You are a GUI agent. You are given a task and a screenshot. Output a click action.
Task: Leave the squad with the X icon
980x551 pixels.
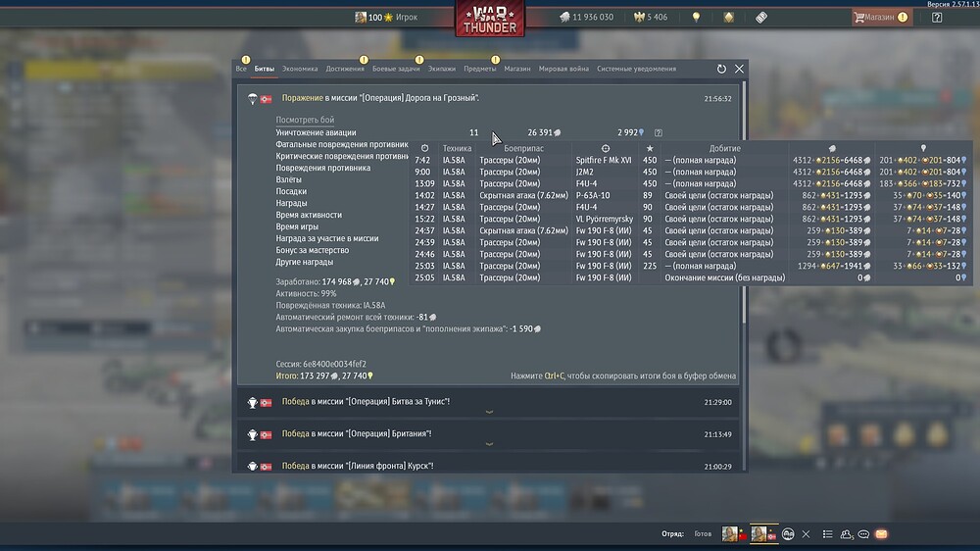[x=806, y=534]
